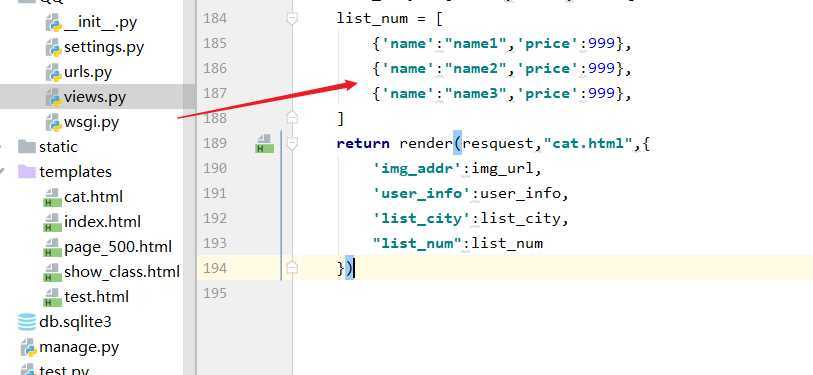The height and width of the screenshot is (375, 813).
Task: Click fold end marker on line 188
Action: [292, 118]
